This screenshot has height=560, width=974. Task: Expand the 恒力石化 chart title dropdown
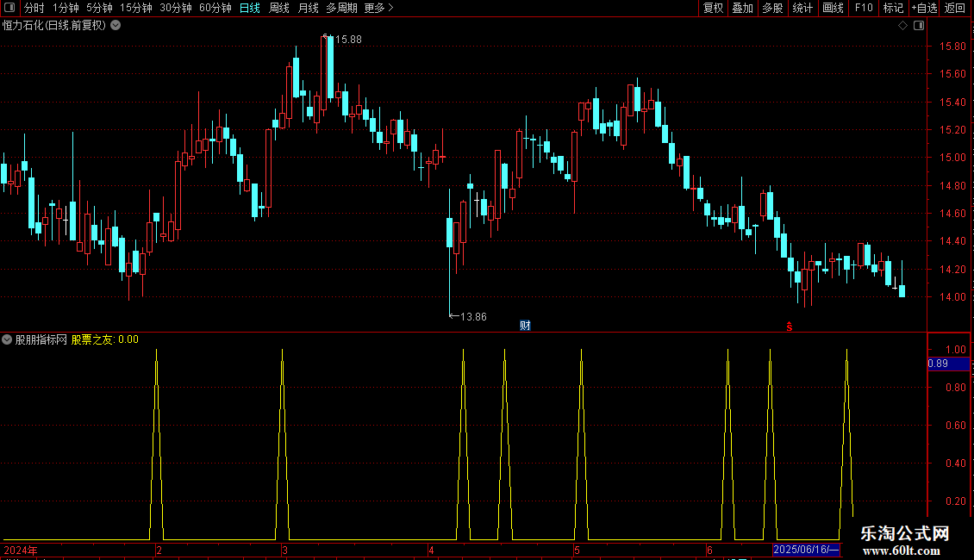point(116,26)
